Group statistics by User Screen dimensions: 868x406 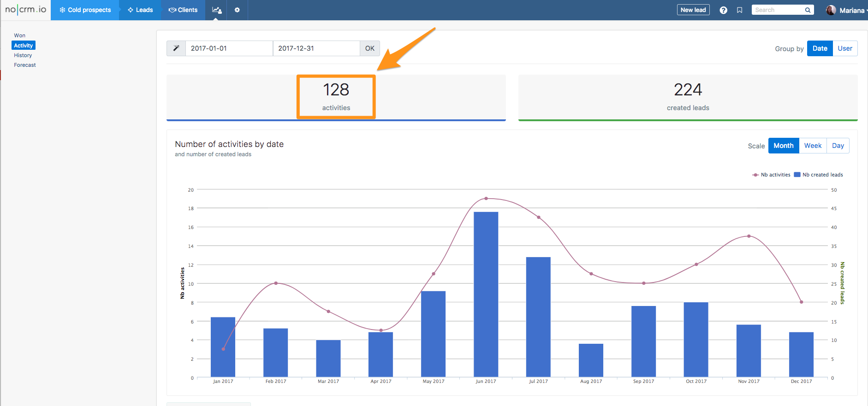coord(844,48)
